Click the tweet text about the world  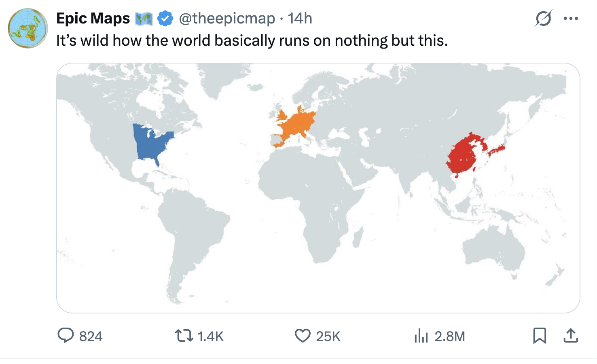(x=252, y=40)
